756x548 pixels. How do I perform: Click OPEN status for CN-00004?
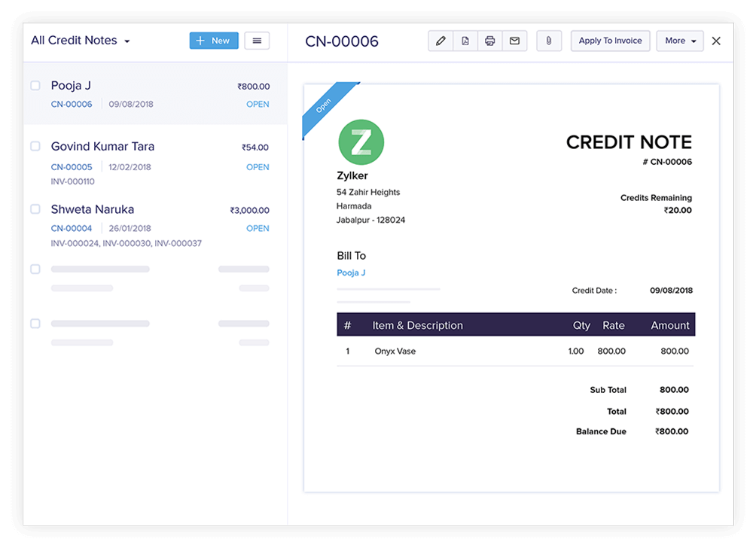[258, 228]
